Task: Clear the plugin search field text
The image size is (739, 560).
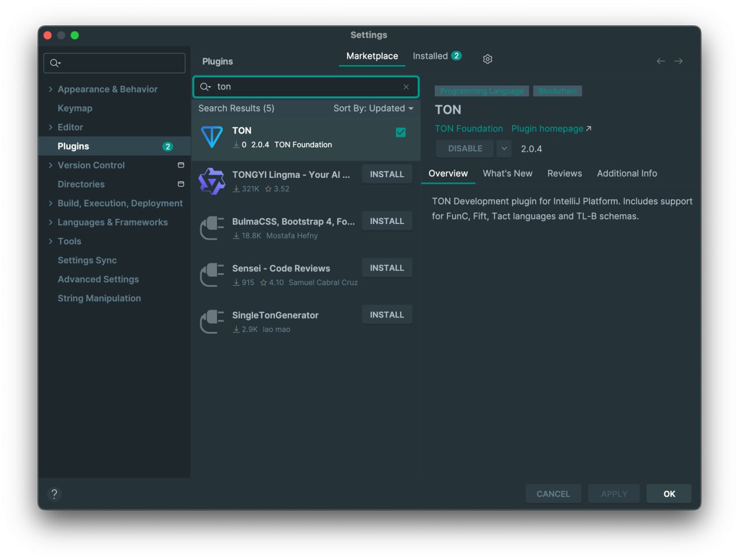Action: coord(406,87)
